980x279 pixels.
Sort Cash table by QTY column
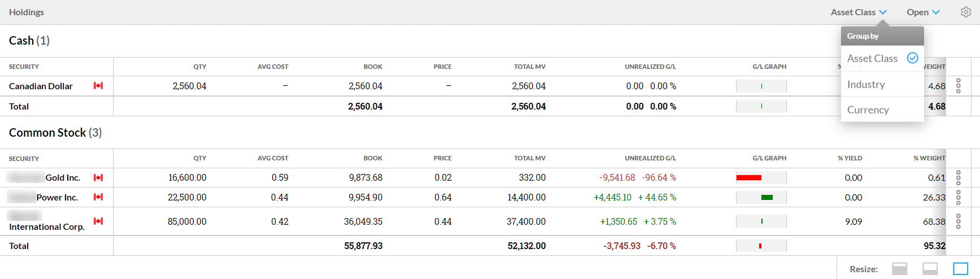click(x=200, y=67)
